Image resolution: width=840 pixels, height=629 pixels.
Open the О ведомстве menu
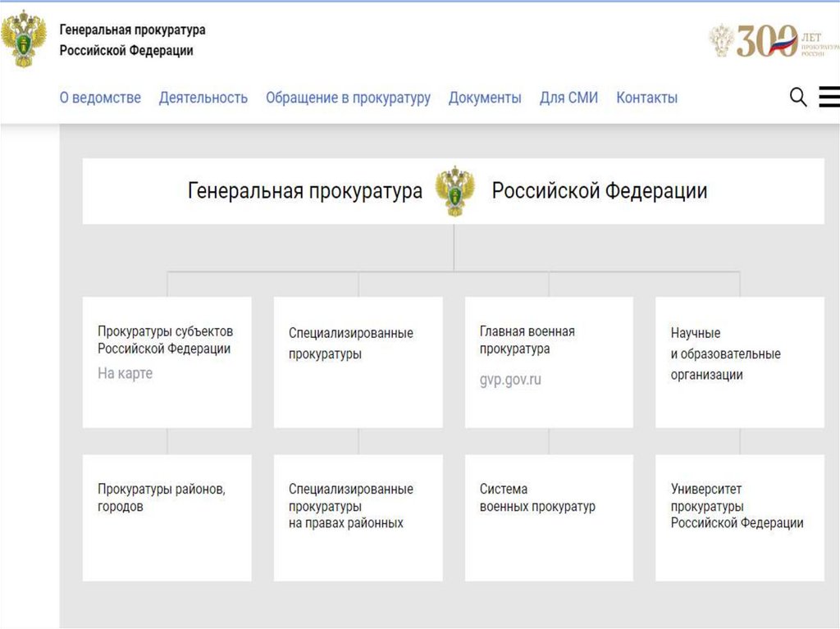coord(100,98)
